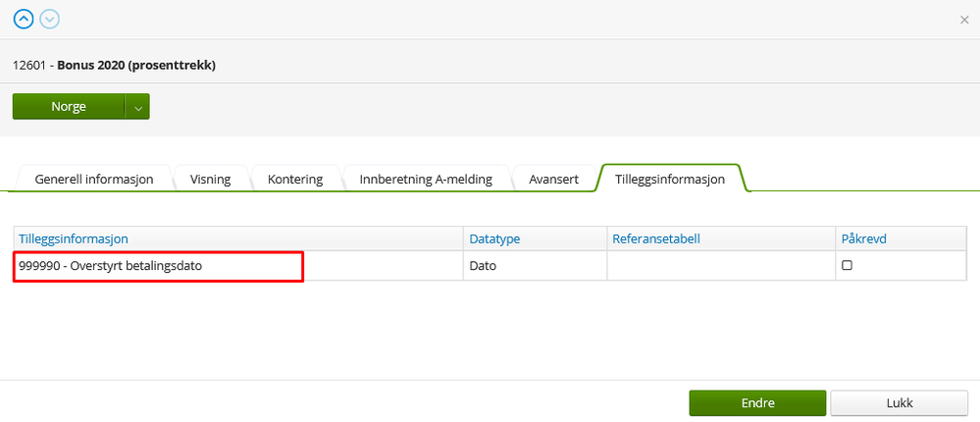Toggle the Påkrevd checkbox for Overstyrt betalingsdato

[847, 266]
